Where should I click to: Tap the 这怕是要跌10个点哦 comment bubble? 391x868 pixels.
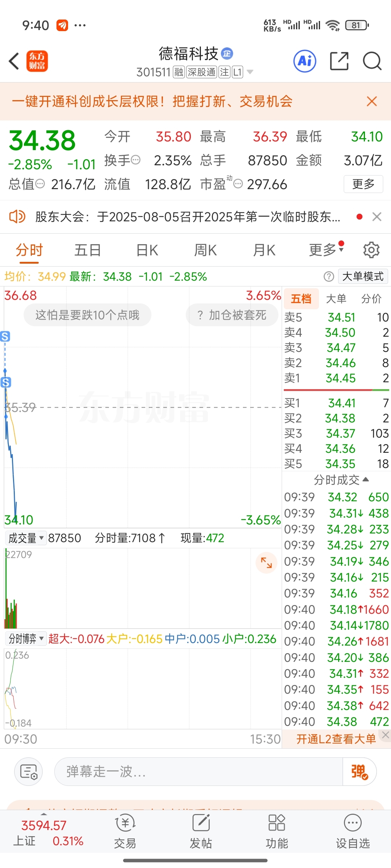(x=87, y=315)
